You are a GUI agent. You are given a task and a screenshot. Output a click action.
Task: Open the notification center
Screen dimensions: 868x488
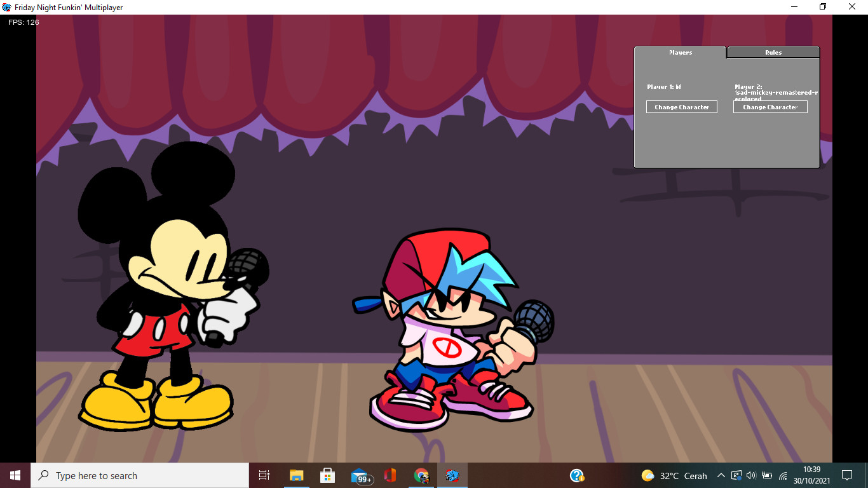(x=846, y=475)
